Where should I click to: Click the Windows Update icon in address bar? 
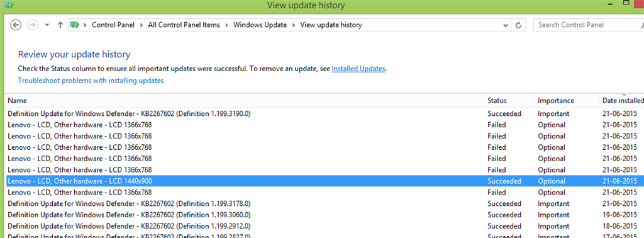pos(75,25)
